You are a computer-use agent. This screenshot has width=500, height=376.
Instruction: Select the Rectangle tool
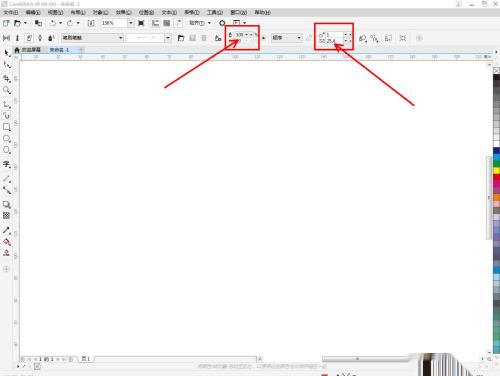point(6,127)
